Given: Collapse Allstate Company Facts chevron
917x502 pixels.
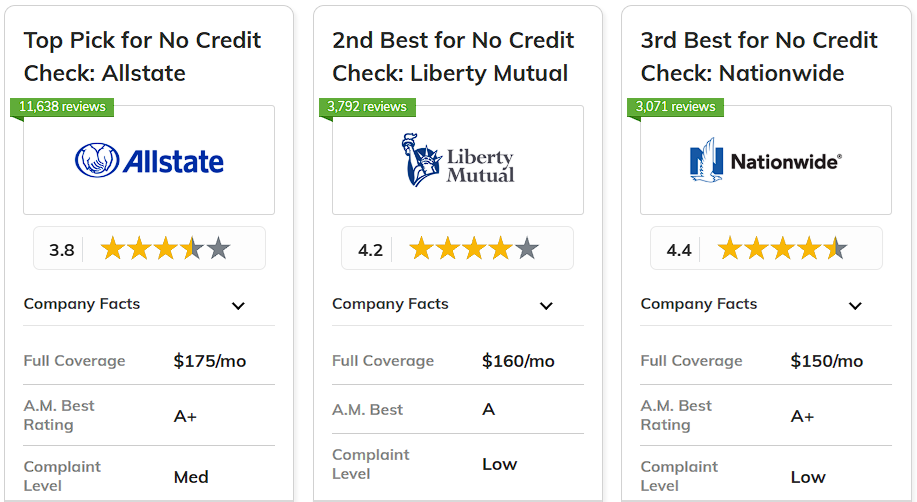Looking at the screenshot, I should 238,305.
